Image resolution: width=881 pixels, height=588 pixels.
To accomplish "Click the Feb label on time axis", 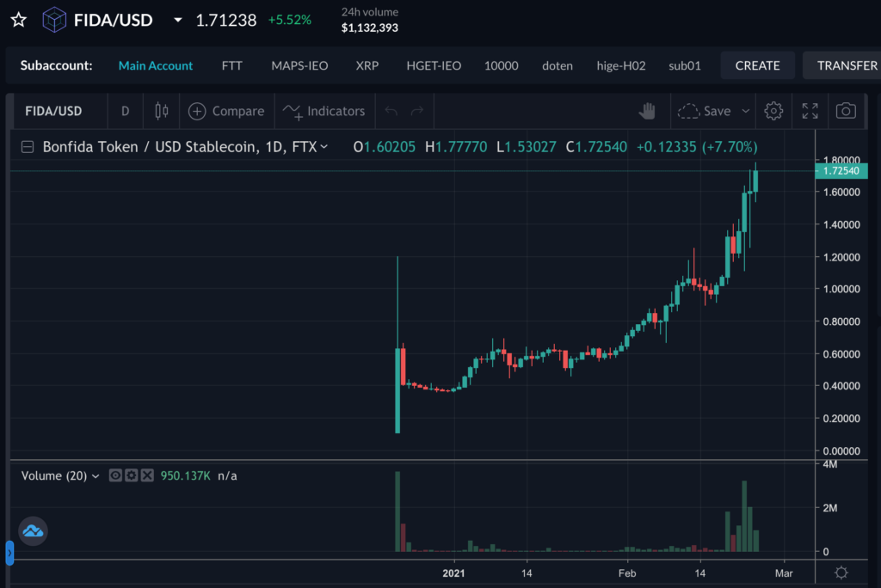I will (x=627, y=573).
